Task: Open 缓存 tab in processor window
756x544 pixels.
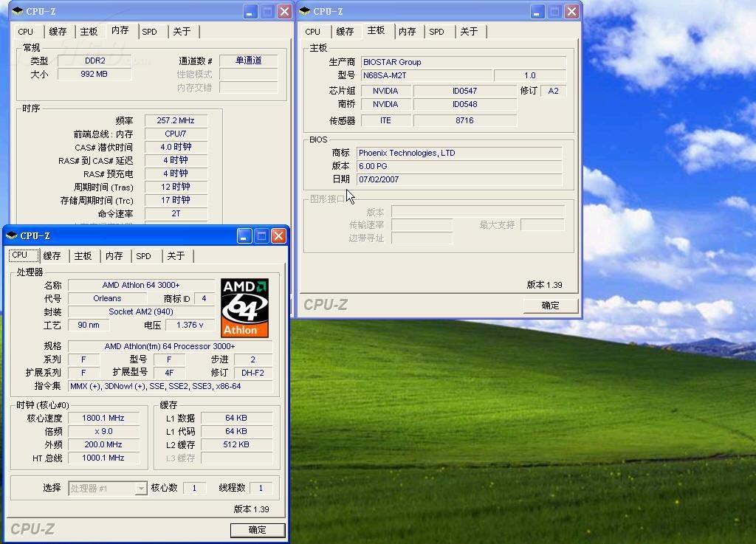Action: pyautogui.click(x=52, y=256)
